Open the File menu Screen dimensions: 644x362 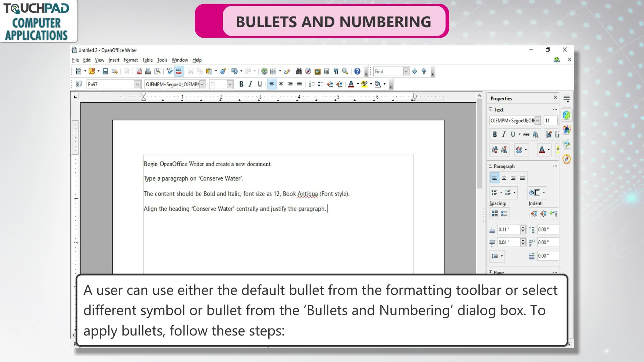[x=75, y=60]
